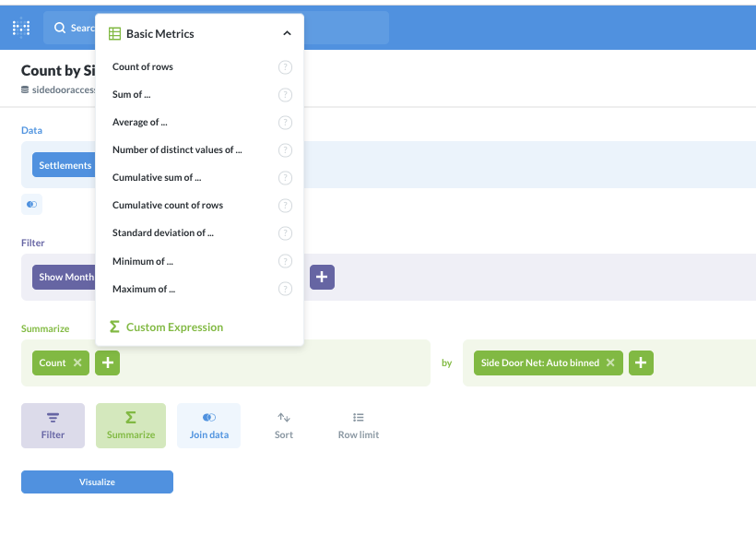The width and height of the screenshot is (756, 547).
Task: Add a filter with purple plus
Action: point(322,277)
